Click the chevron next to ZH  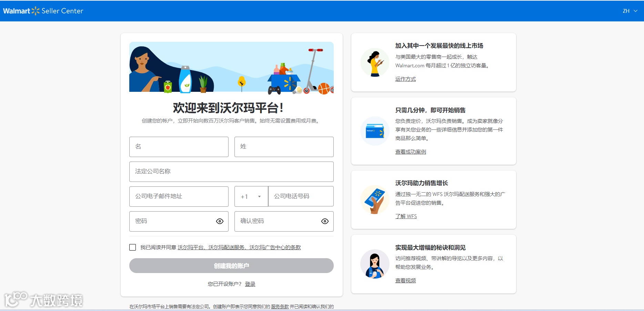coord(636,11)
